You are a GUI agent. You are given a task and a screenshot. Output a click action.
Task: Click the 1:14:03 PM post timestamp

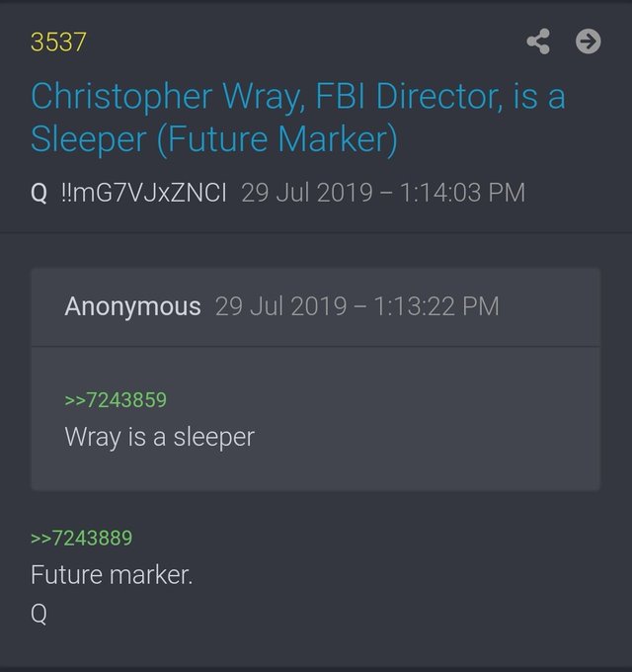point(462,192)
